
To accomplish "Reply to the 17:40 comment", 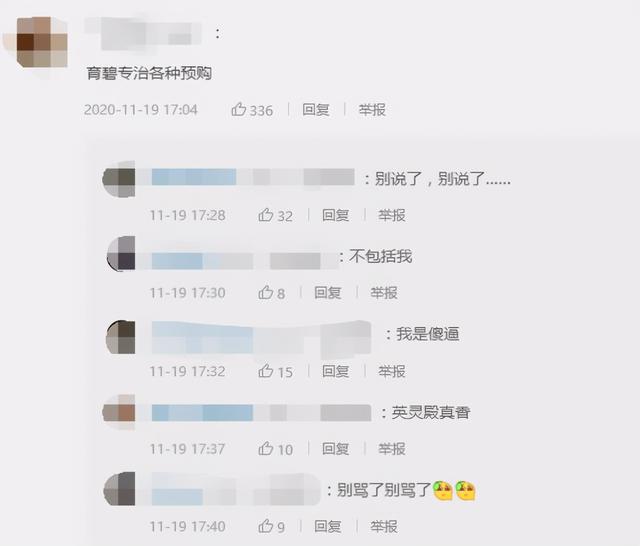I will (328, 526).
